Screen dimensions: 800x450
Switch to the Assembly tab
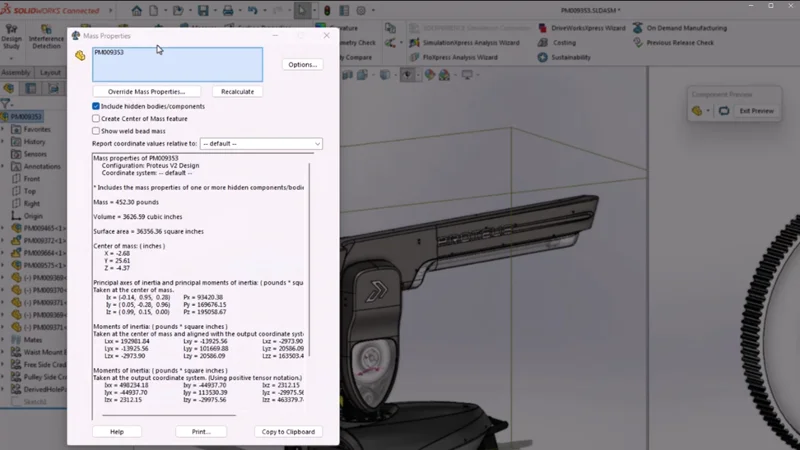point(16,73)
